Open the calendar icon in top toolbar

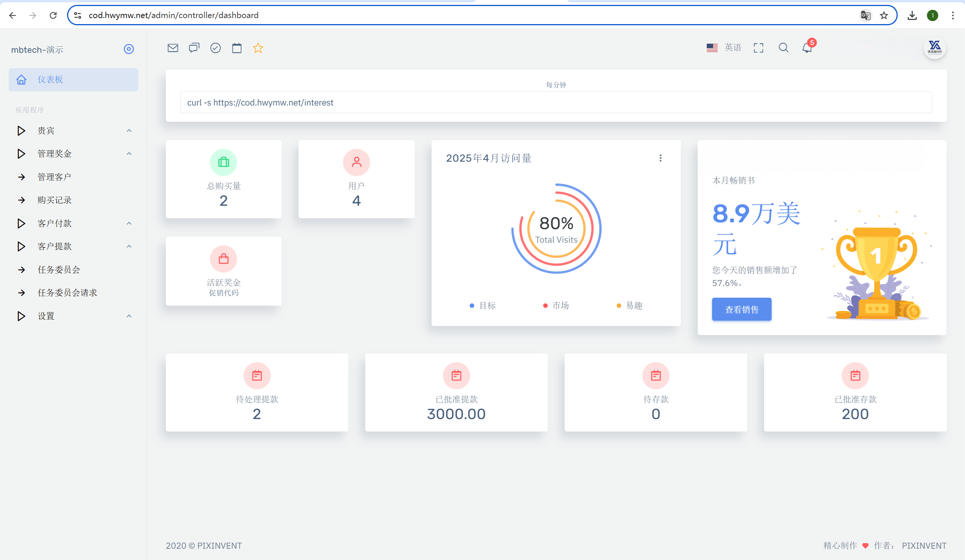(237, 48)
